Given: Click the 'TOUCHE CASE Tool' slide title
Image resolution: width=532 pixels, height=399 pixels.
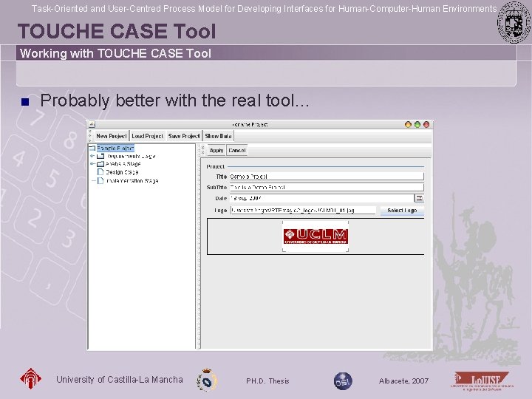Looking at the screenshot, I should pyautogui.click(x=117, y=31).
